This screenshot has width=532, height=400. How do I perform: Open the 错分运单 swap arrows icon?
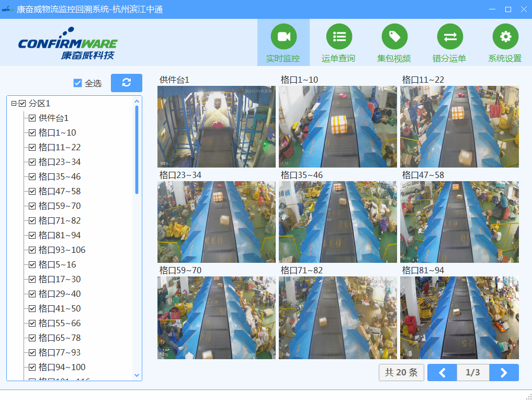(449, 37)
